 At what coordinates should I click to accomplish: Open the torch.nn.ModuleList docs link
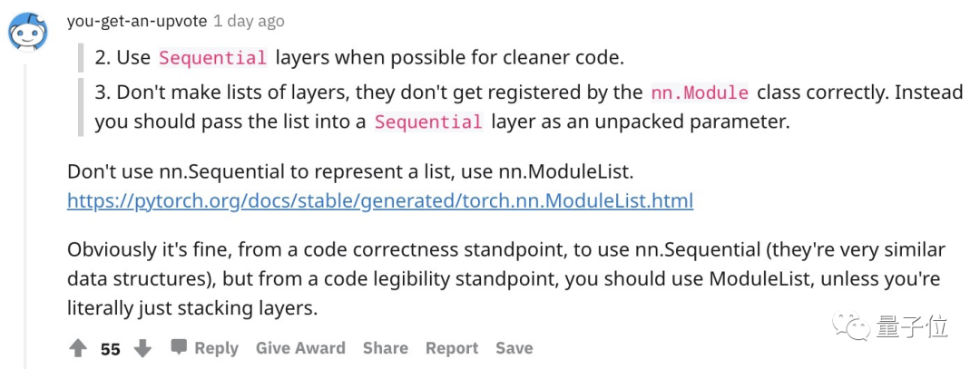pyautogui.click(x=380, y=200)
